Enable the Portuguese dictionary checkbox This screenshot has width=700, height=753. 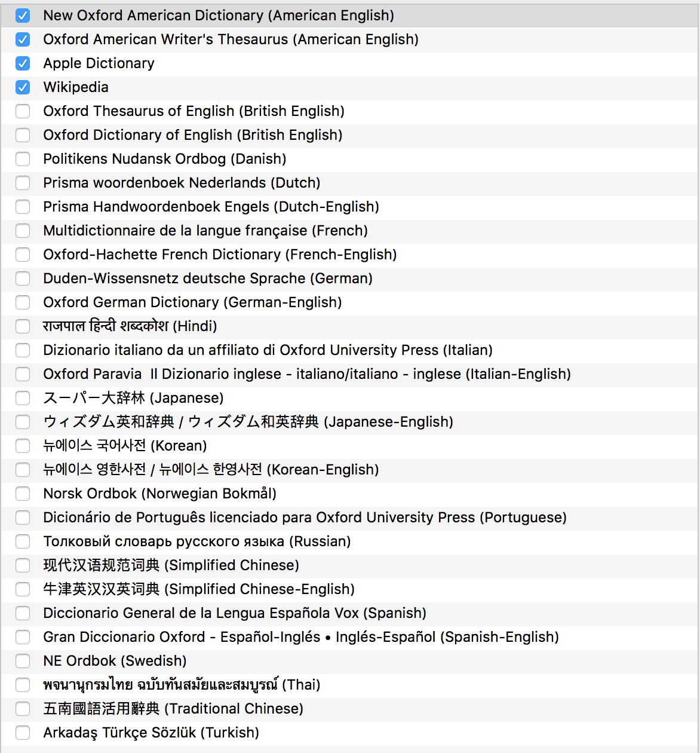[x=23, y=518]
